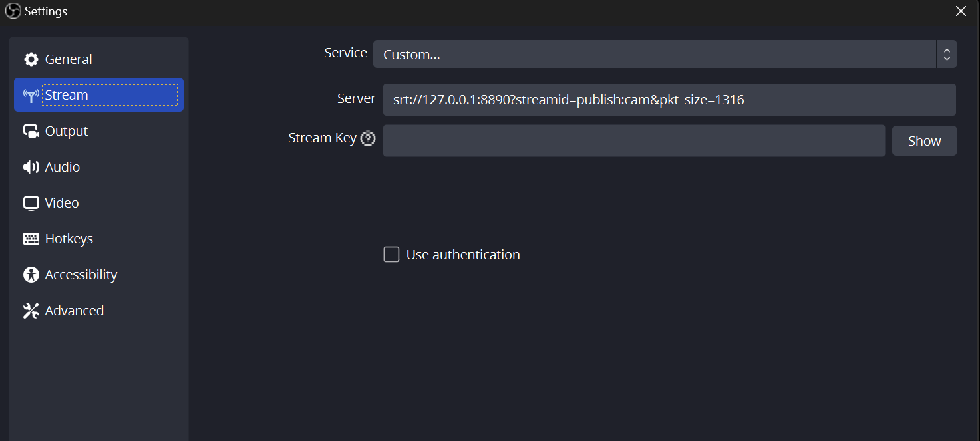Click the Stream antenna icon
This screenshot has width=980, height=441.
point(31,95)
